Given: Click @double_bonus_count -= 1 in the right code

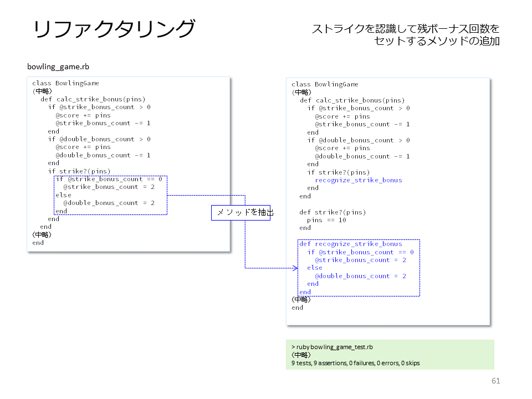Looking at the screenshot, I should click(362, 156).
